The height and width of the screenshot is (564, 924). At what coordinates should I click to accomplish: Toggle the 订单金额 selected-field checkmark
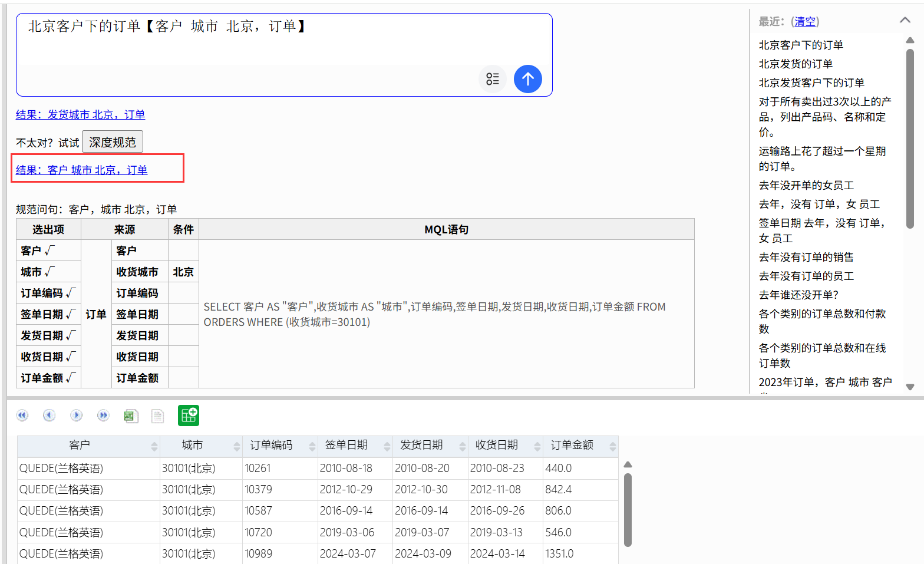tap(71, 378)
